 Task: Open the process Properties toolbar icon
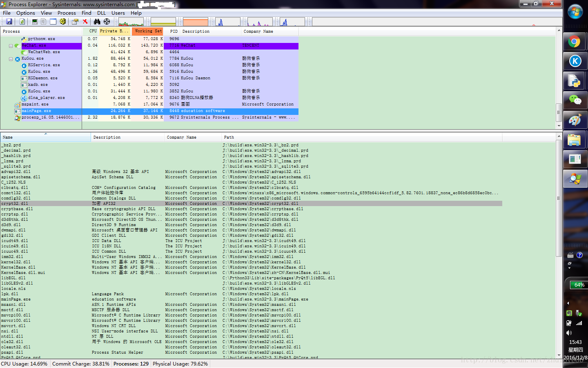pos(75,22)
